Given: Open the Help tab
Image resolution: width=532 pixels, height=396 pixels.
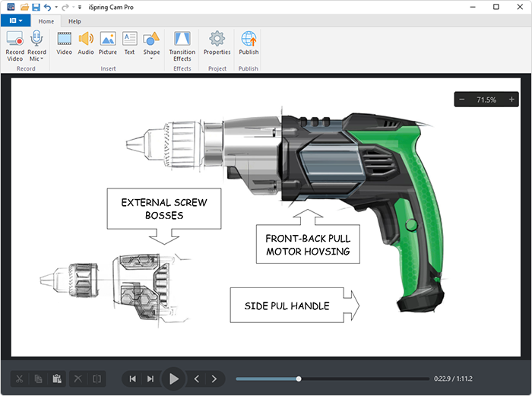Looking at the screenshot, I should [74, 21].
